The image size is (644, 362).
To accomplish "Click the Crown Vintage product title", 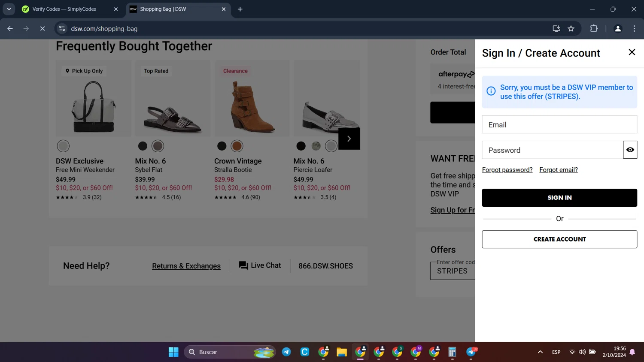I will click(x=238, y=161).
